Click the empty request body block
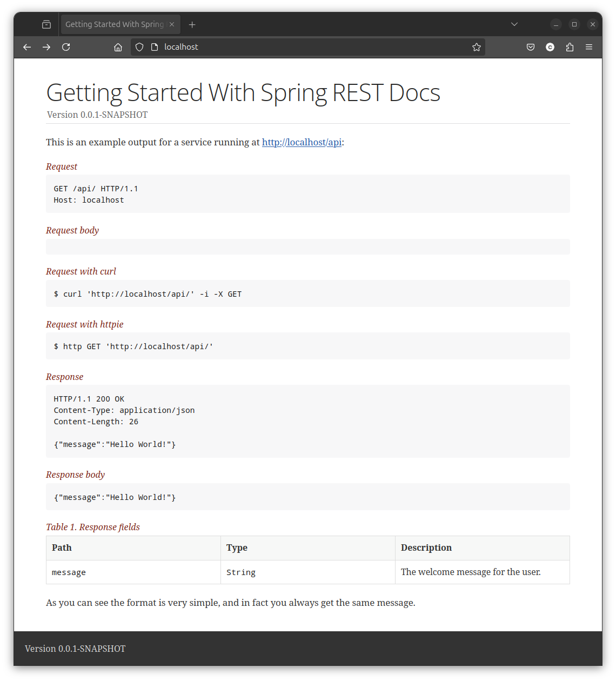The width and height of the screenshot is (616, 681). [308, 246]
